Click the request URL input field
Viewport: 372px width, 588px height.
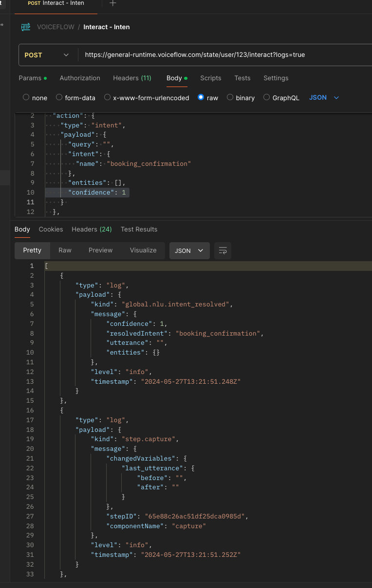[x=224, y=55]
